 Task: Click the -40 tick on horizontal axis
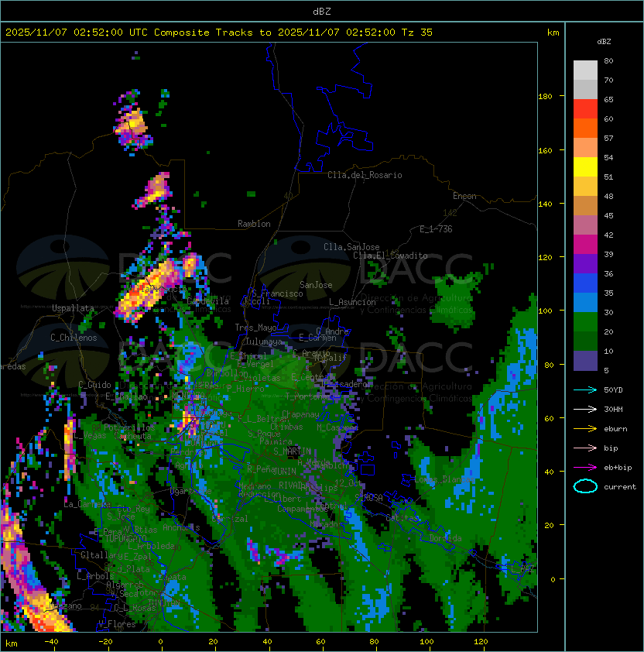click(x=51, y=642)
